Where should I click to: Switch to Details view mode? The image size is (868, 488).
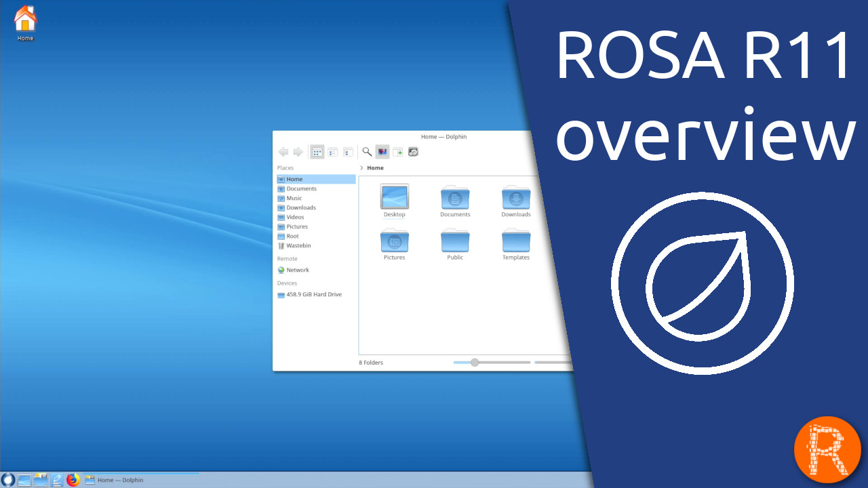[x=348, y=152]
